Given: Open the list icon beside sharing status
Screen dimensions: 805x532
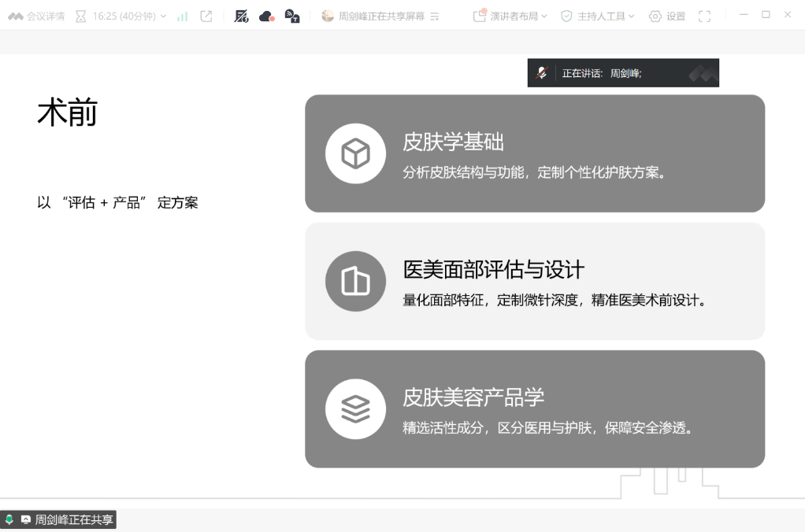Looking at the screenshot, I should click(435, 16).
